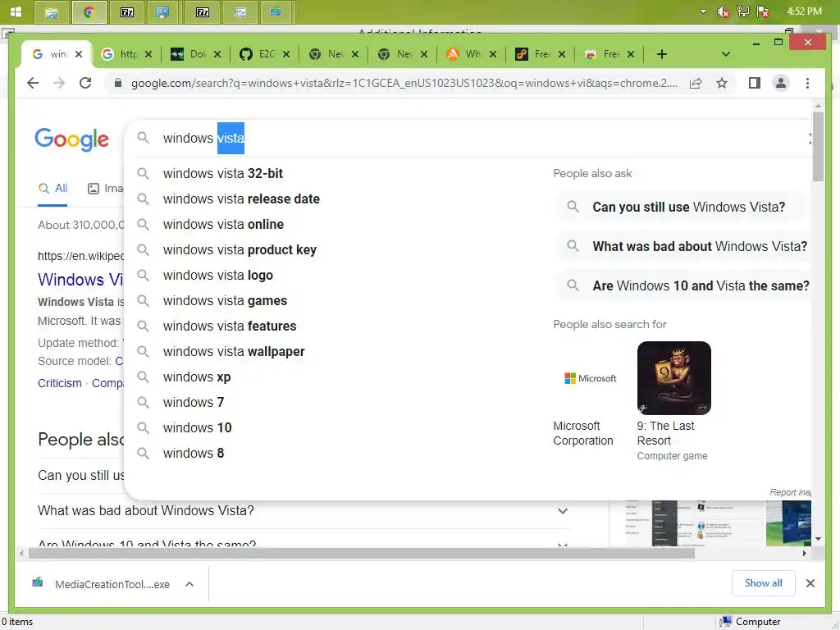Switch to the first 'New' tab
Screen dimensions: 840x630
(x=329, y=54)
